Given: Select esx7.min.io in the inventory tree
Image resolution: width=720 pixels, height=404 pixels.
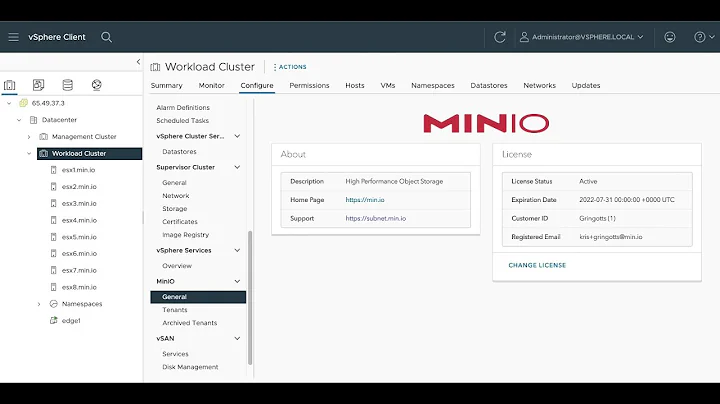Looking at the screenshot, I should (79, 270).
